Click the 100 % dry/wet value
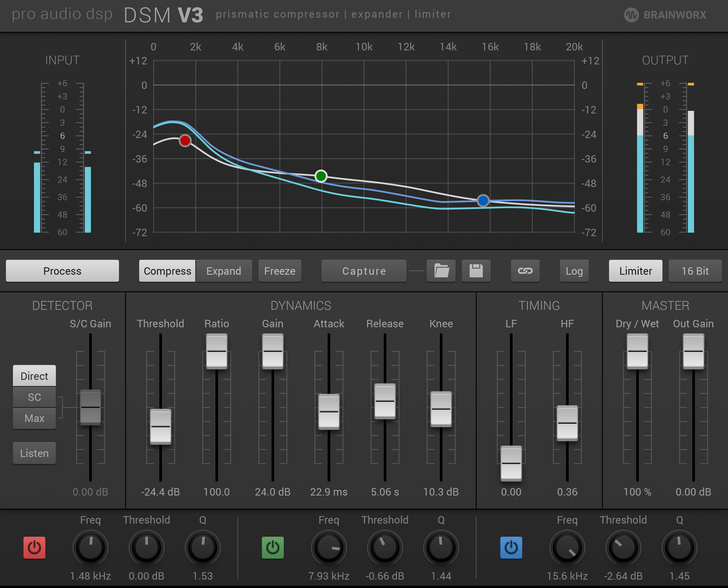The height and width of the screenshot is (588, 728). coord(637,492)
